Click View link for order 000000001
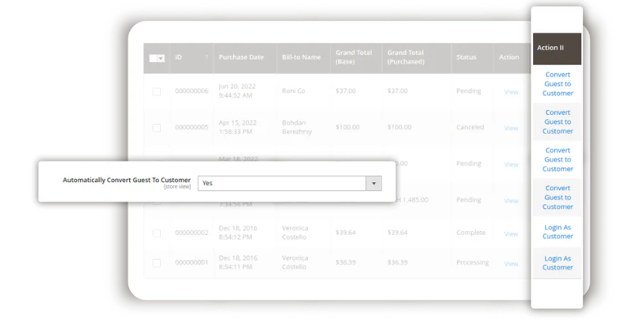The image size is (644, 321). (511, 264)
